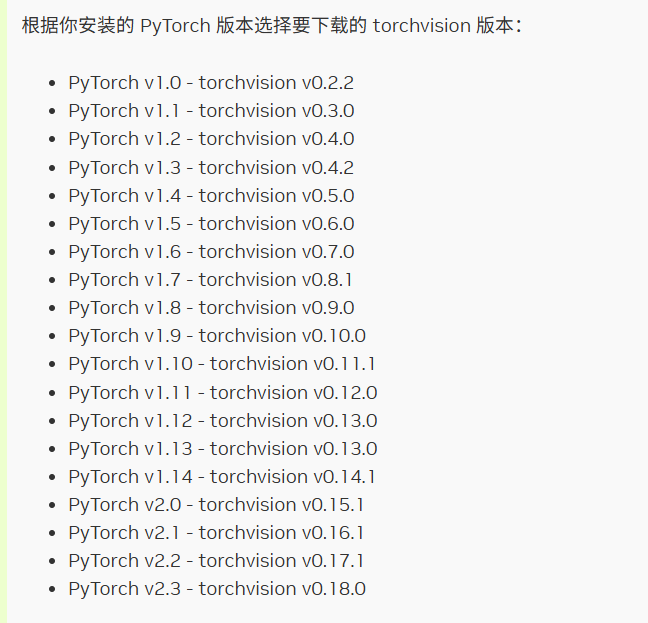648x623 pixels.
Task: Select the PyTorch v2.0 - torchvision v0.15.1 entry
Action: click(x=216, y=505)
